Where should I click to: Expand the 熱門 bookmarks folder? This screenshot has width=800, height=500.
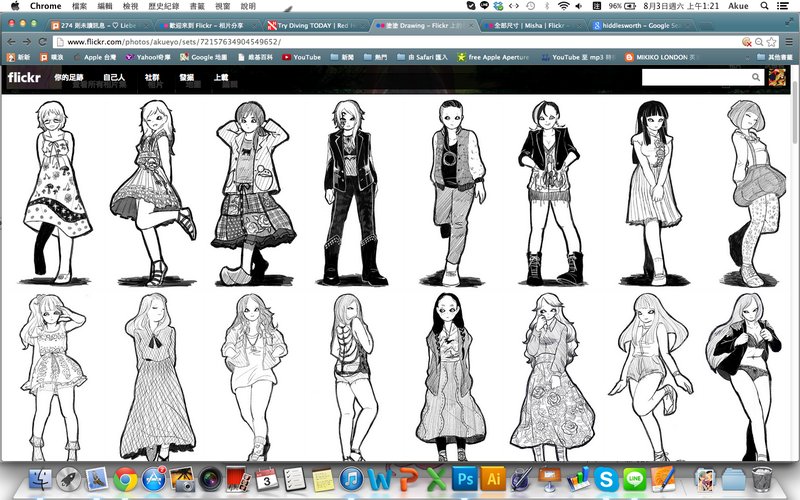click(376, 57)
